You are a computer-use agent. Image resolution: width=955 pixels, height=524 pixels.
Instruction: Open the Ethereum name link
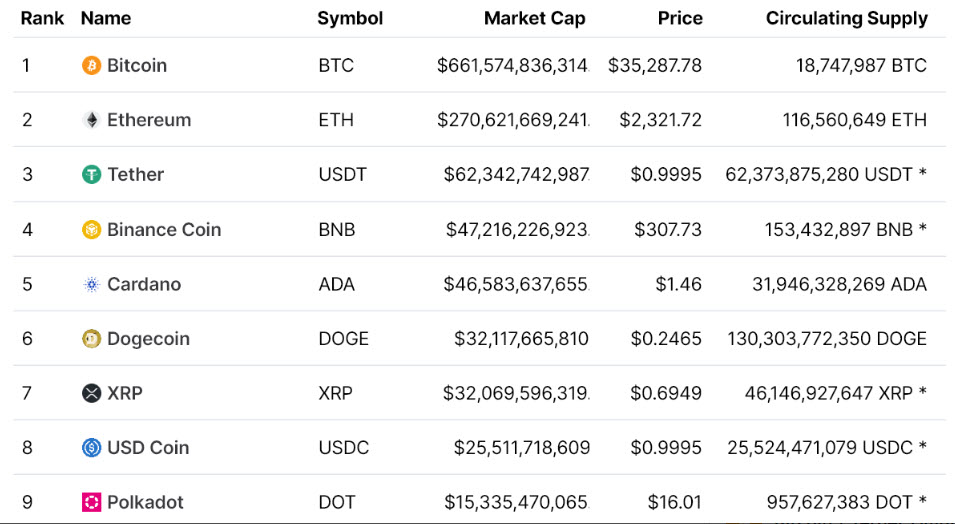[149, 120]
